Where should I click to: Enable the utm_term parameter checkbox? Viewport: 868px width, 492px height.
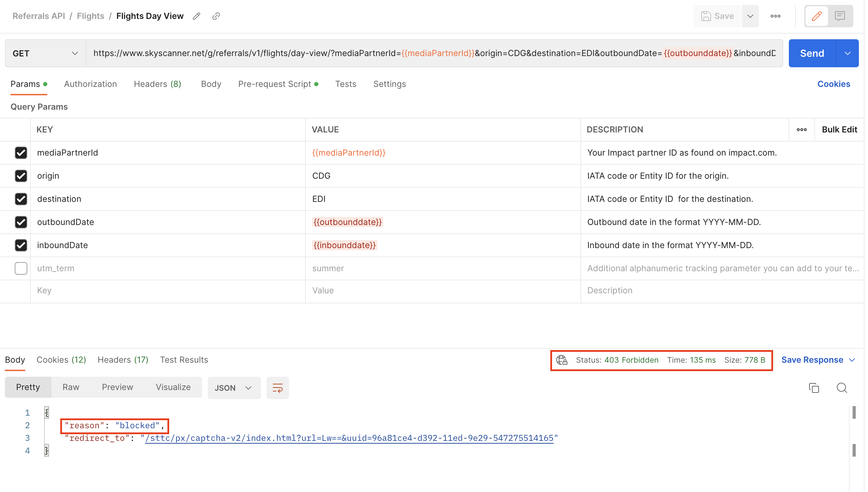[21, 268]
